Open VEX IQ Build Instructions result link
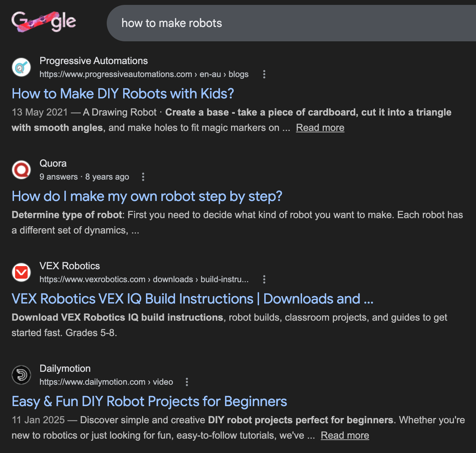This screenshot has height=453, width=476. [x=192, y=299]
